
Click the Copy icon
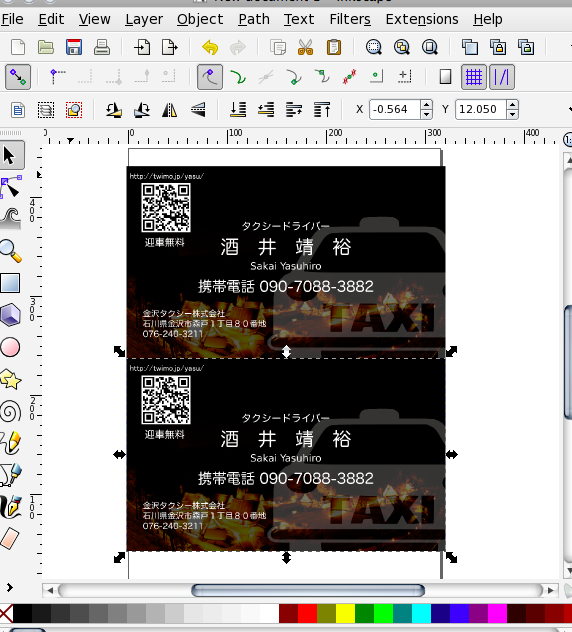(278, 47)
